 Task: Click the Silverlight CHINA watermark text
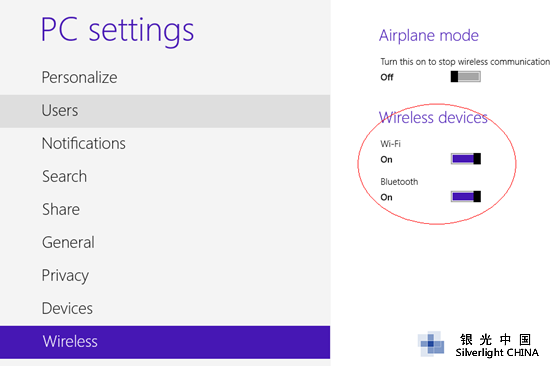(497, 353)
